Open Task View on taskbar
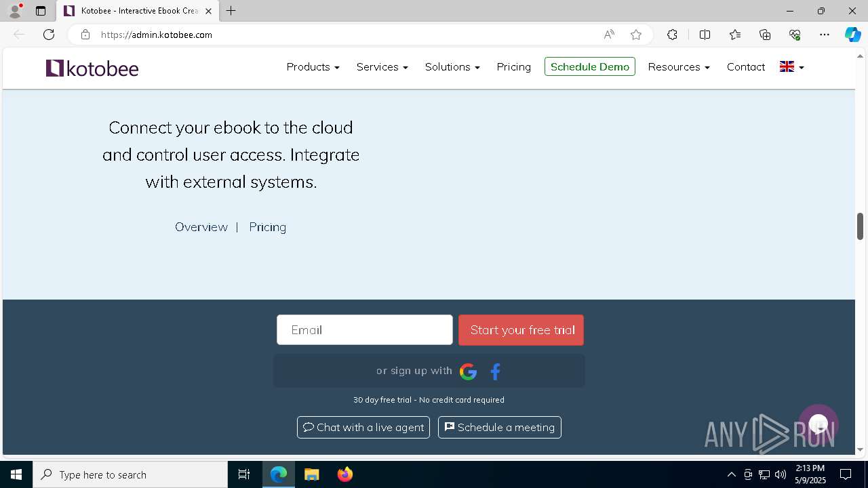The image size is (868, 488). tap(244, 474)
